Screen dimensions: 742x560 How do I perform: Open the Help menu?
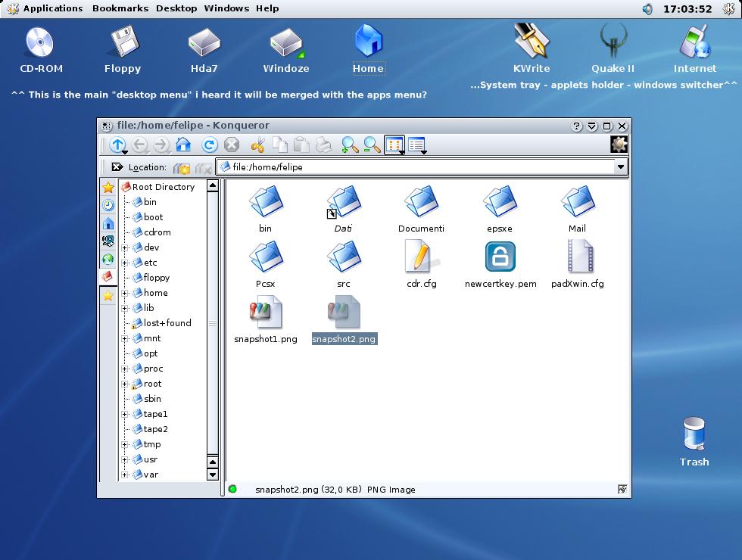267,8
